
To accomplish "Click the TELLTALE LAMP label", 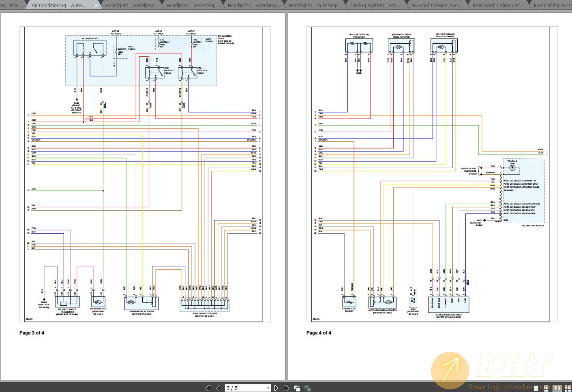I will pos(512,162).
